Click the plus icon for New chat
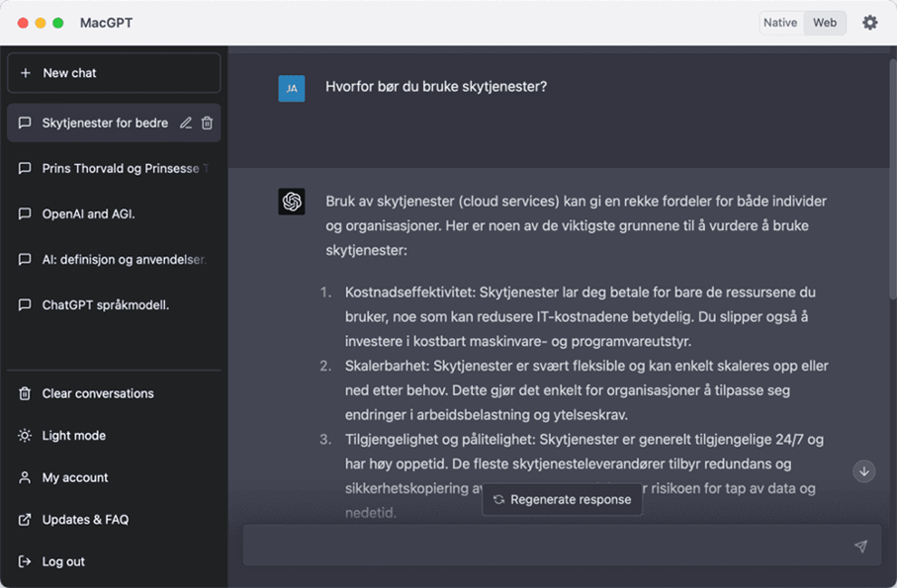Image resolution: width=897 pixels, height=588 pixels. (26, 73)
